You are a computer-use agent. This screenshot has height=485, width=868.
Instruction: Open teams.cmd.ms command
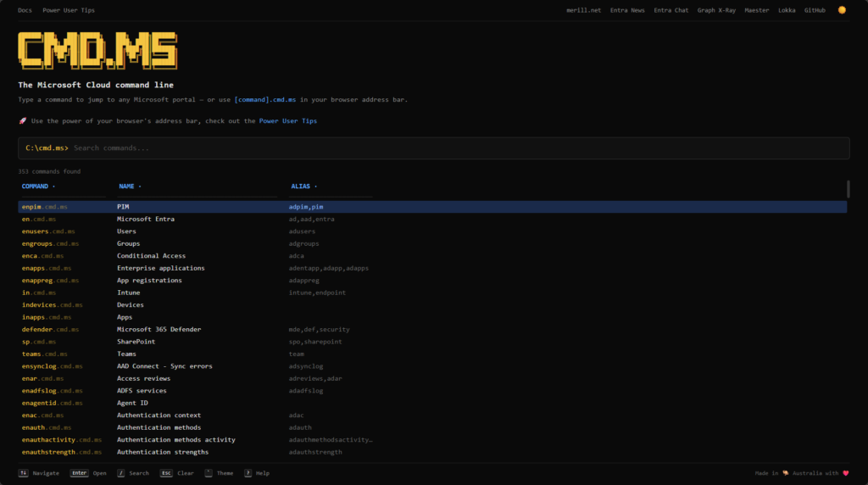(44, 354)
